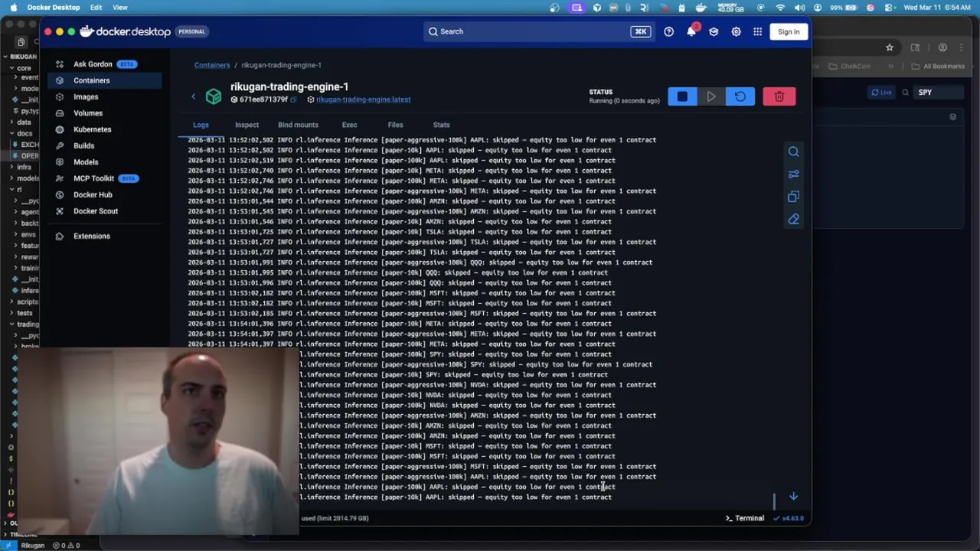Viewport: 980px width, 551px height.
Task: Click version v4.63.0 in status bar
Action: [789, 518]
